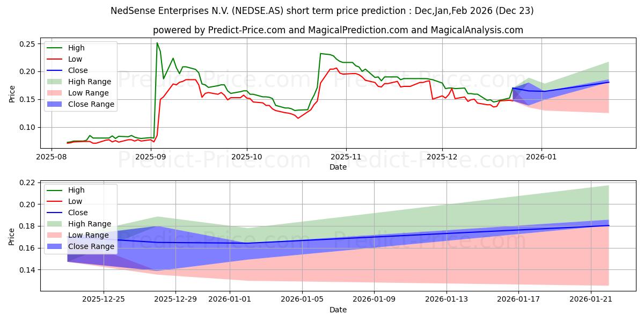The height and width of the screenshot is (322, 644).
Task: Click the High legend line in top chart
Action: pyautogui.click(x=56, y=48)
